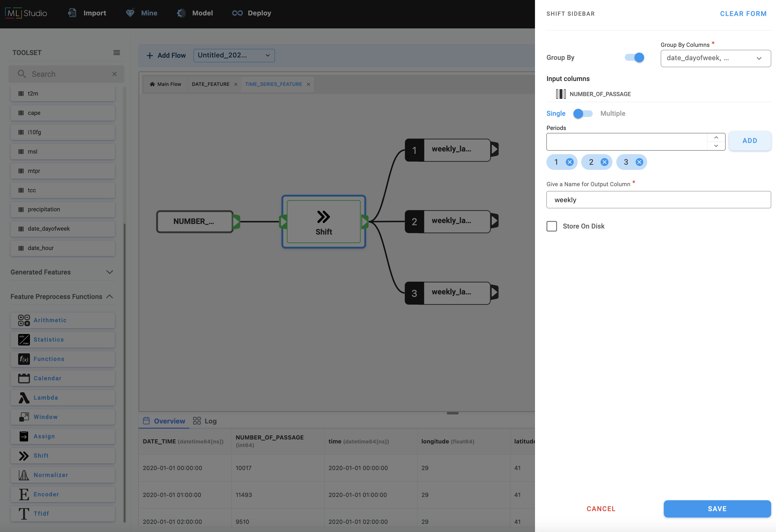Click the Lambda function icon
776x532 pixels.
pos(24,397)
